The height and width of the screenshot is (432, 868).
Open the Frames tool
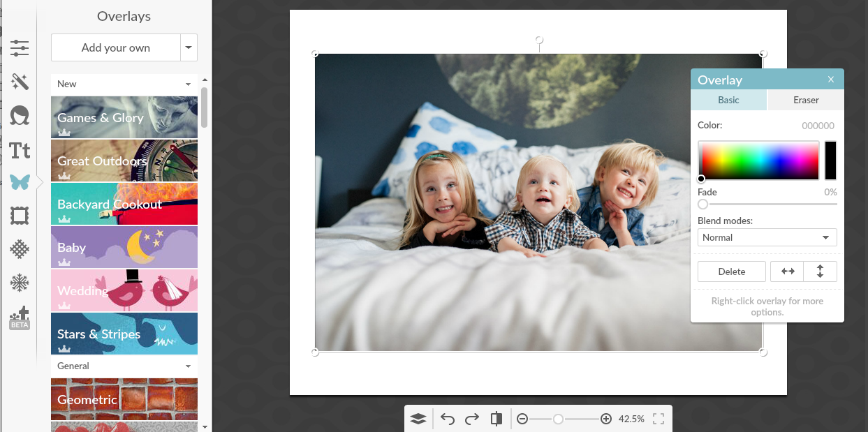[x=20, y=216]
